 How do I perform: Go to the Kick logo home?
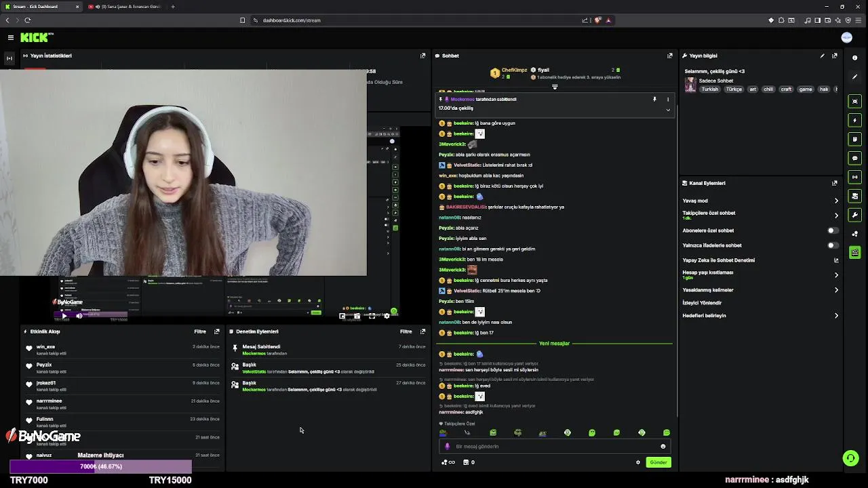[x=34, y=37]
